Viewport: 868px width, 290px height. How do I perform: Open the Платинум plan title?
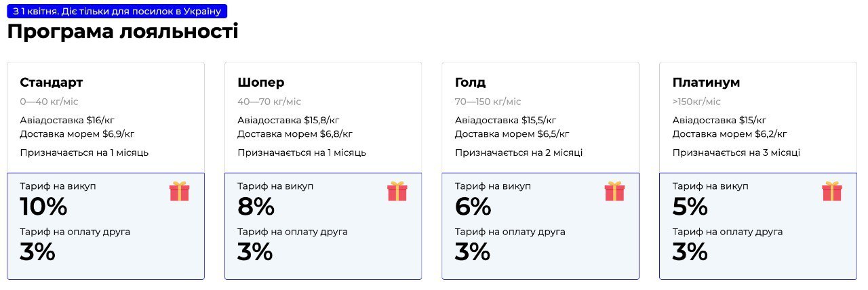(706, 83)
